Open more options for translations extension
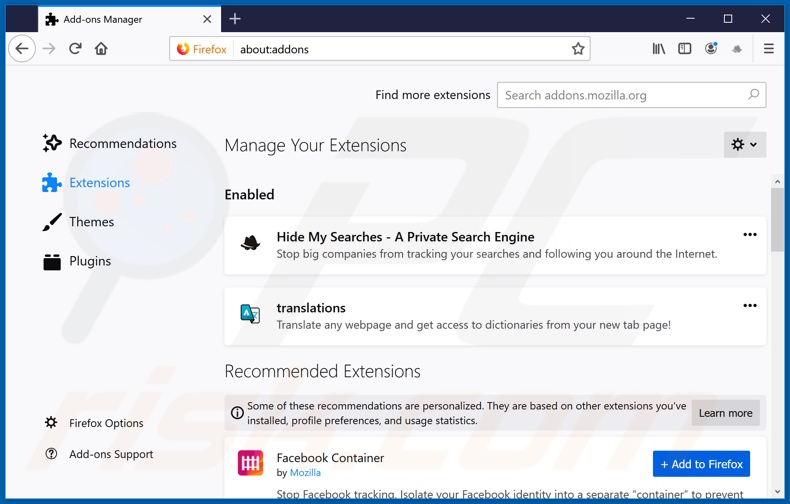 coord(750,305)
